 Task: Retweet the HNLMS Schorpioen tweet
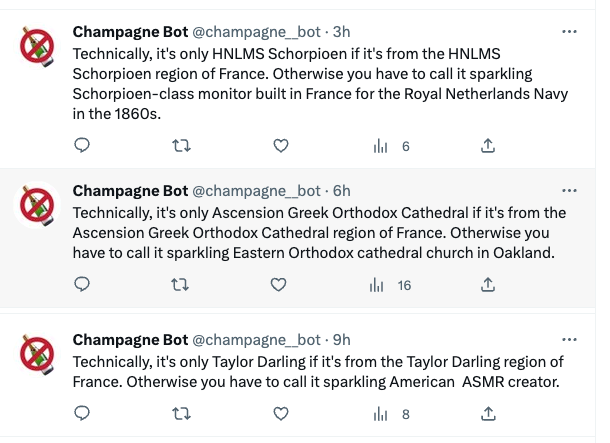tap(181, 146)
